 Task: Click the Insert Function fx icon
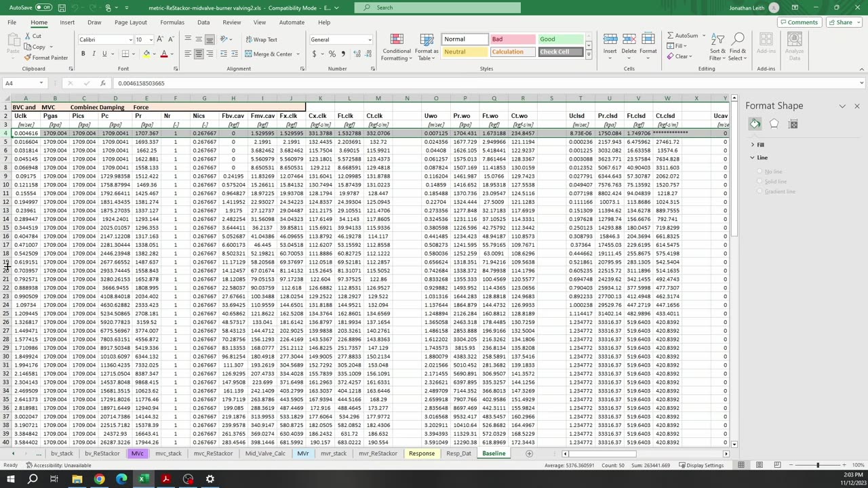tap(102, 83)
